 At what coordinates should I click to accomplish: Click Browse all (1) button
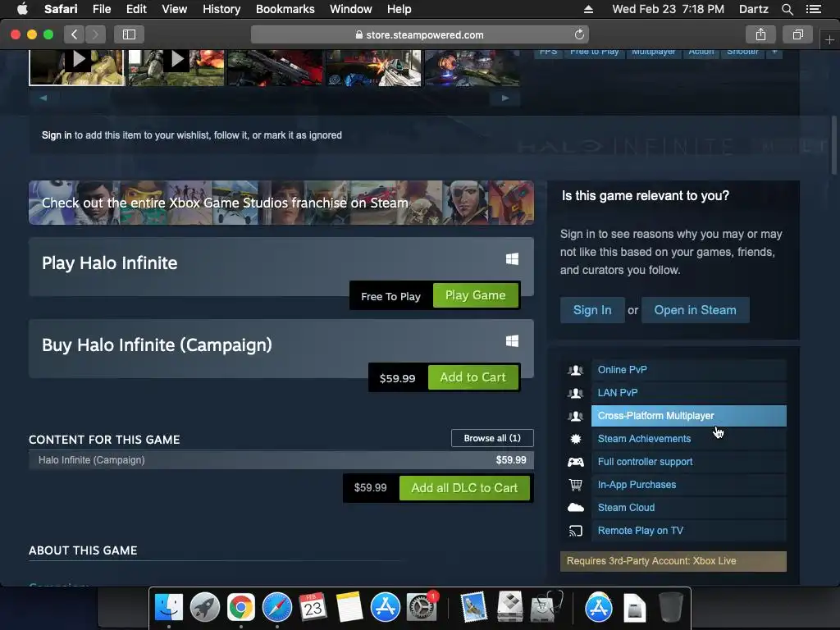[492, 438]
